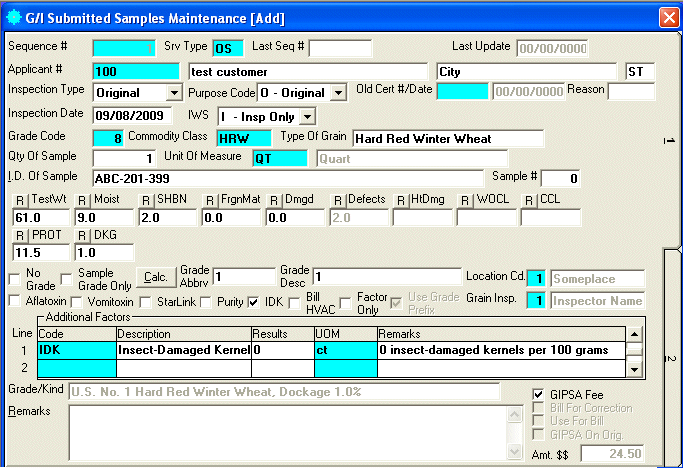This screenshot has height=468, width=683.
Task: Click the R button beside SHBN
Action: (x=148, y=200)
